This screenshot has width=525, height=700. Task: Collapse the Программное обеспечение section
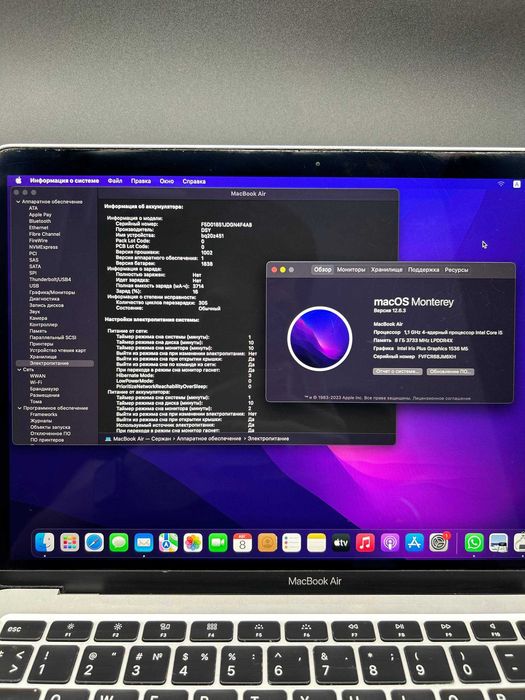[x=19, y=408]
